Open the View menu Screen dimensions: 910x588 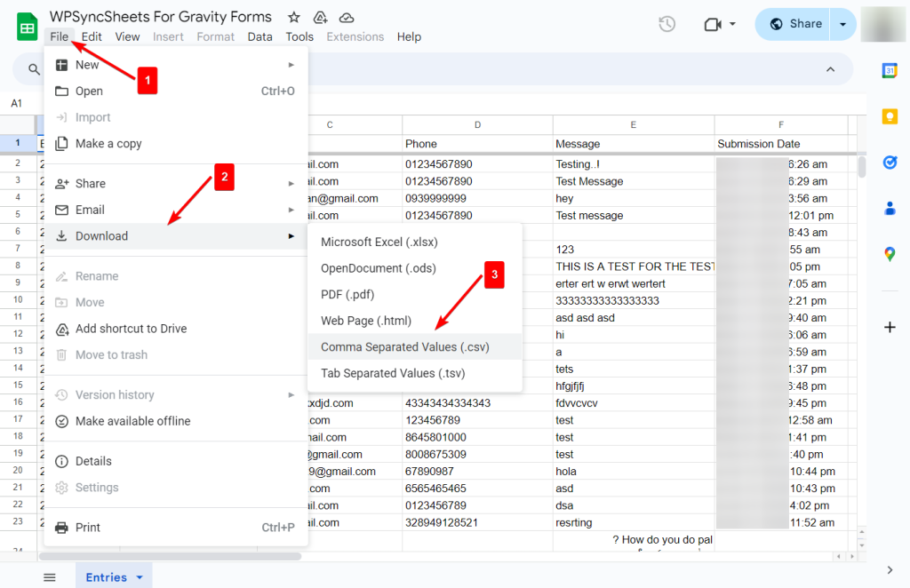[x=127, y=36]
